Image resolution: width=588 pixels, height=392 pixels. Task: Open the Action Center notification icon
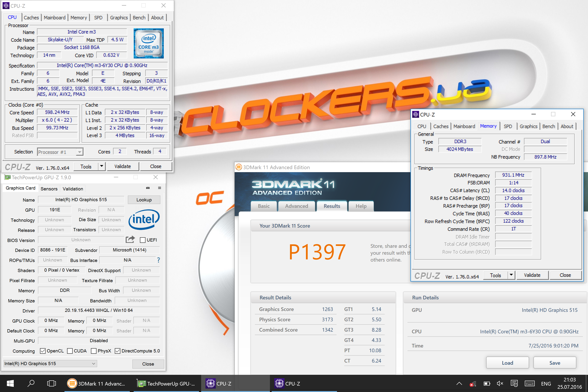tap(514, 383)
